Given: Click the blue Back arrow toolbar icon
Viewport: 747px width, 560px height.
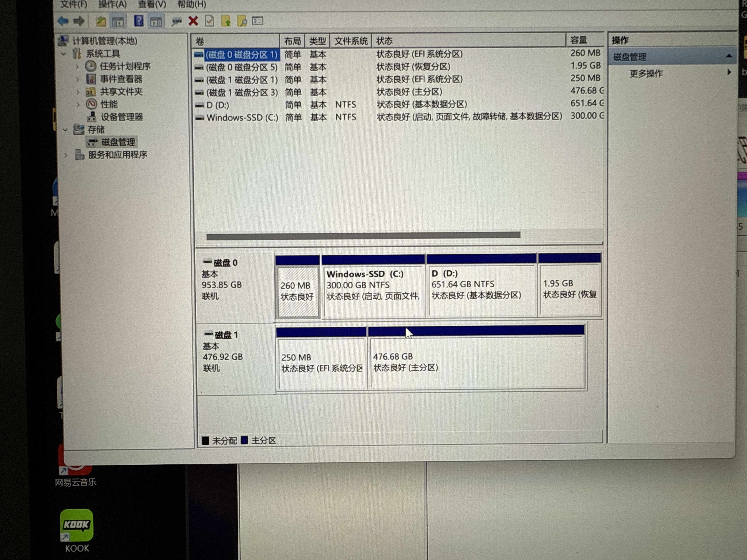Looking at the screenshot, I should click(x=63, y=21).
